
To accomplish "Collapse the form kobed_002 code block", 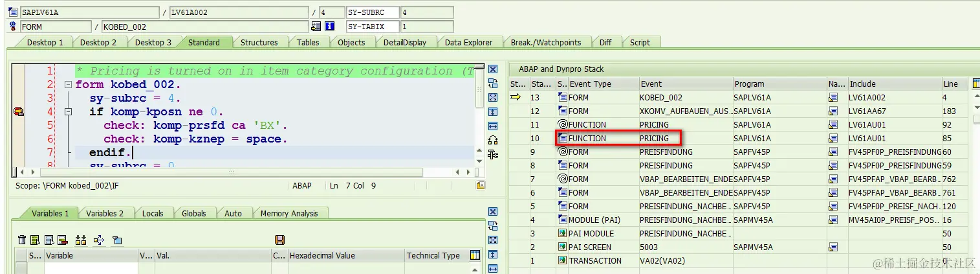I will click(68, 85).
